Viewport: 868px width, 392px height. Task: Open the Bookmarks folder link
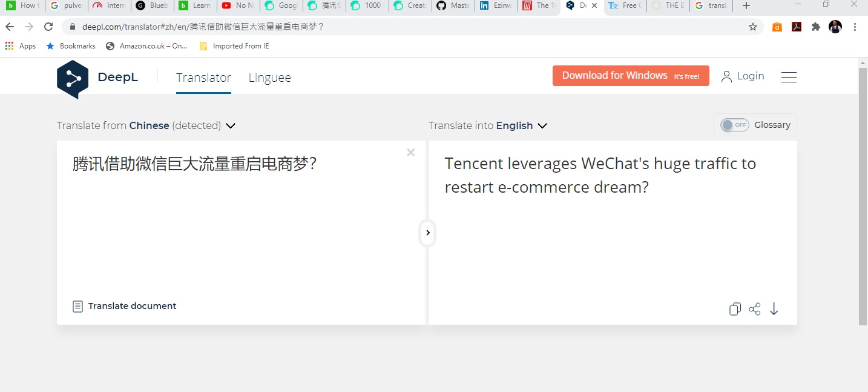click(x=71, y=46)
